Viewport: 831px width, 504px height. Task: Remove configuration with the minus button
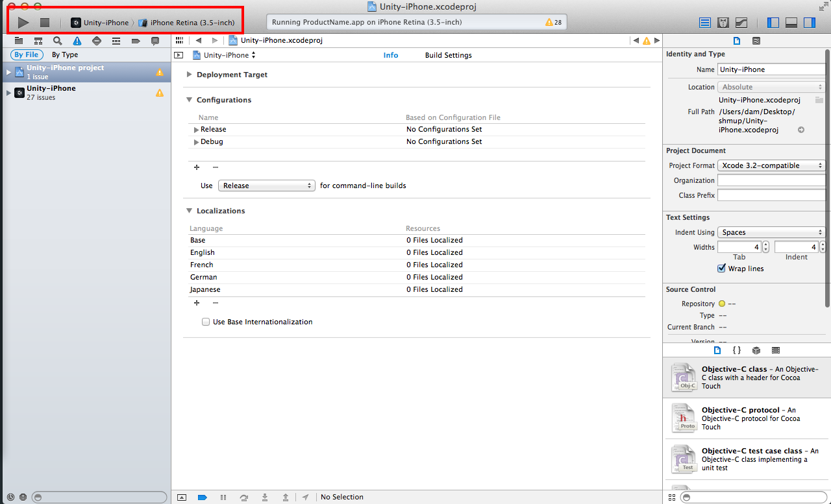(216, 167)
